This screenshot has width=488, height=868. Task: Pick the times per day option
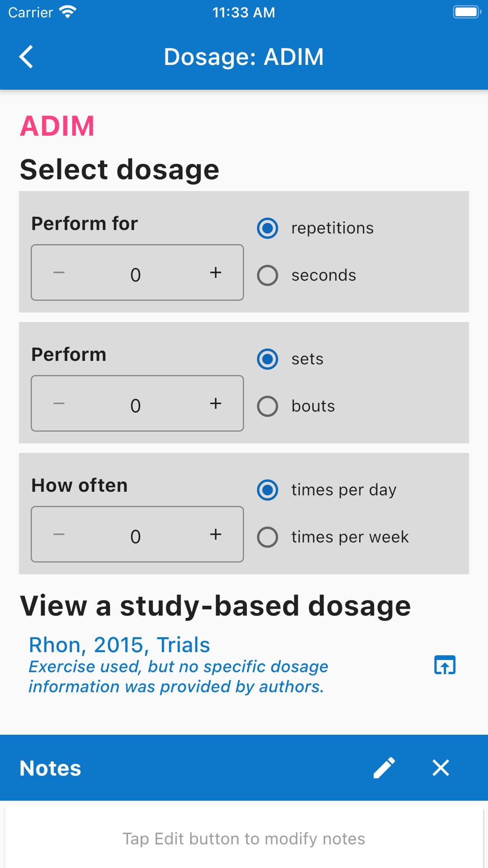(268, 490)
